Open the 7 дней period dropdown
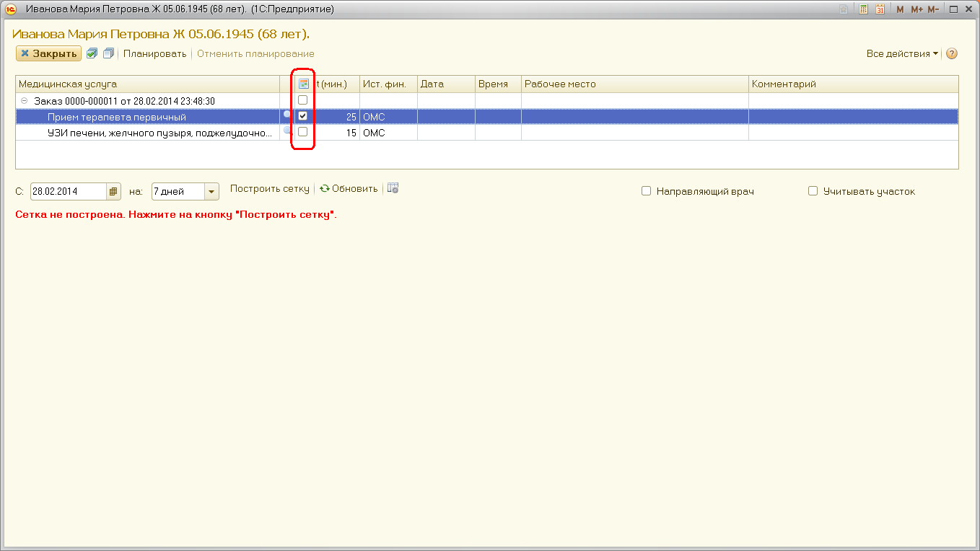The height and width of the screenshot is (551, 980). pyautogui.click(x=211, y=191)
